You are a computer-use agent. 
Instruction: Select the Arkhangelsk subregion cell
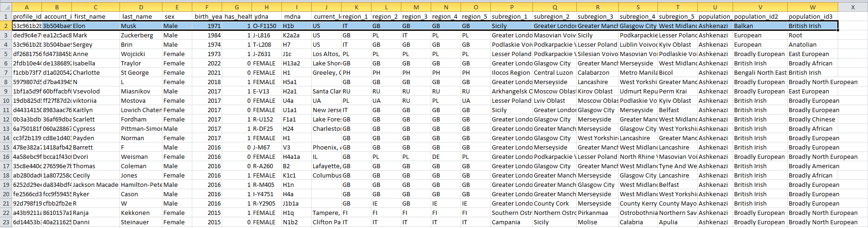click(x=511, y=91)
